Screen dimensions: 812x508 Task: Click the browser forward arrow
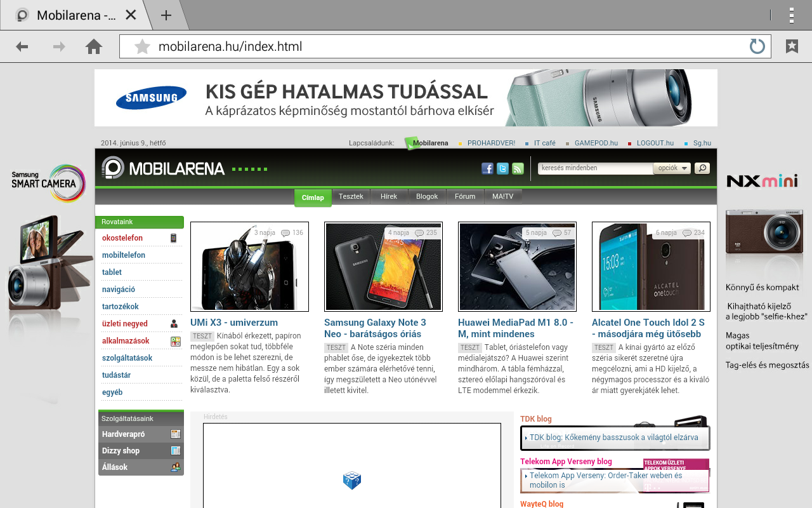pyautogui.click(x=59, y=46)
